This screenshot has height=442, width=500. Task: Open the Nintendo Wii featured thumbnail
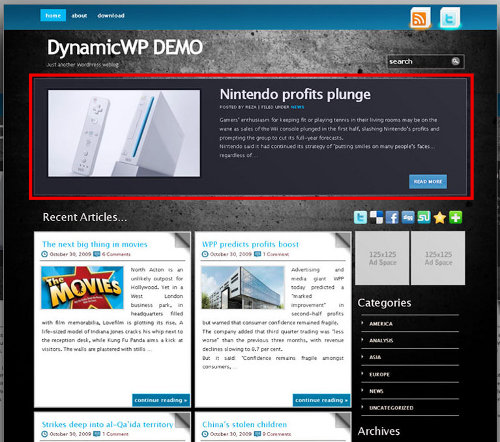(x=124, y=133)
